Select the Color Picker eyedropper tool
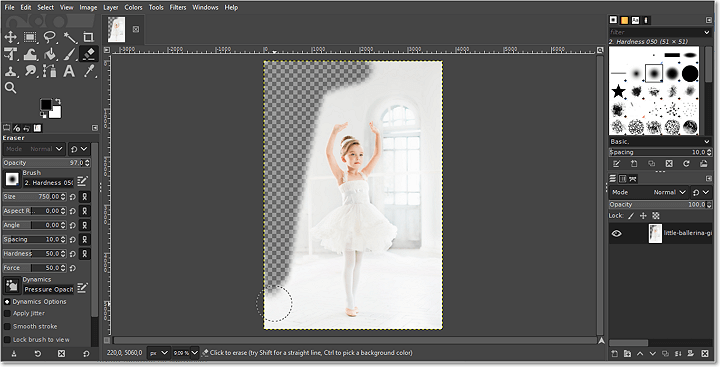The width and height of the screenshot is (720, 367). 89,71
